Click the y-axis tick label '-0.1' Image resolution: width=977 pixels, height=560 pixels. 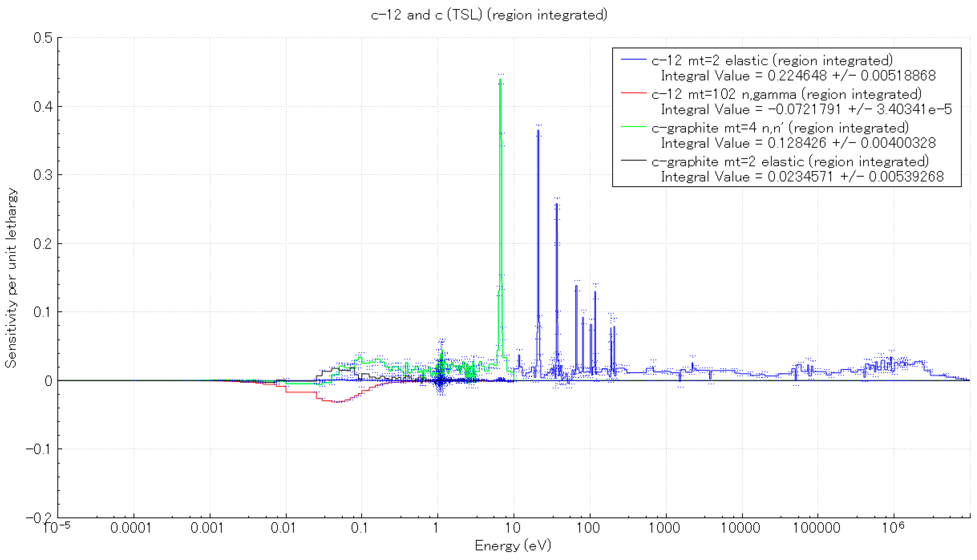point(39,449)
